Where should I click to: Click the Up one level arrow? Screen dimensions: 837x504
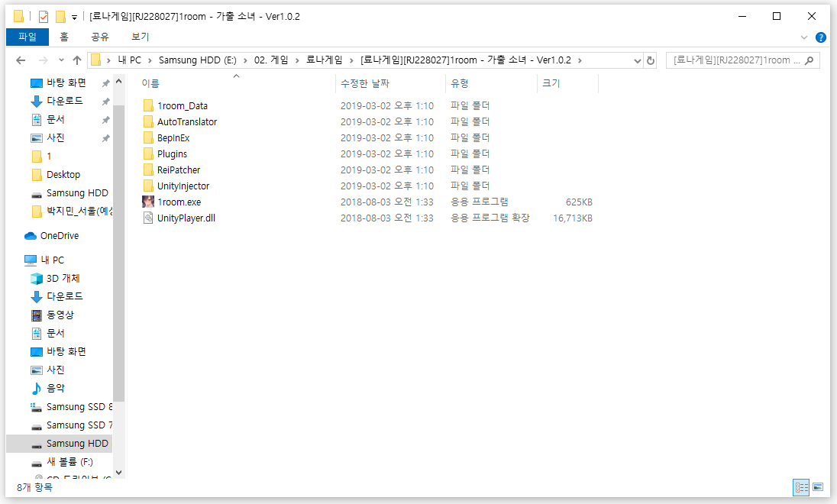pos(77,60)
